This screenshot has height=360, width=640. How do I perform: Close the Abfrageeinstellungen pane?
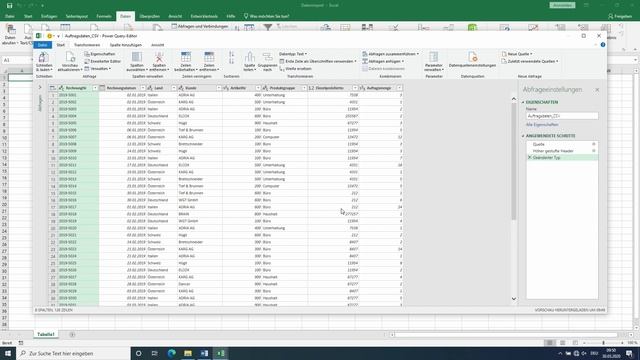(597, 90)
